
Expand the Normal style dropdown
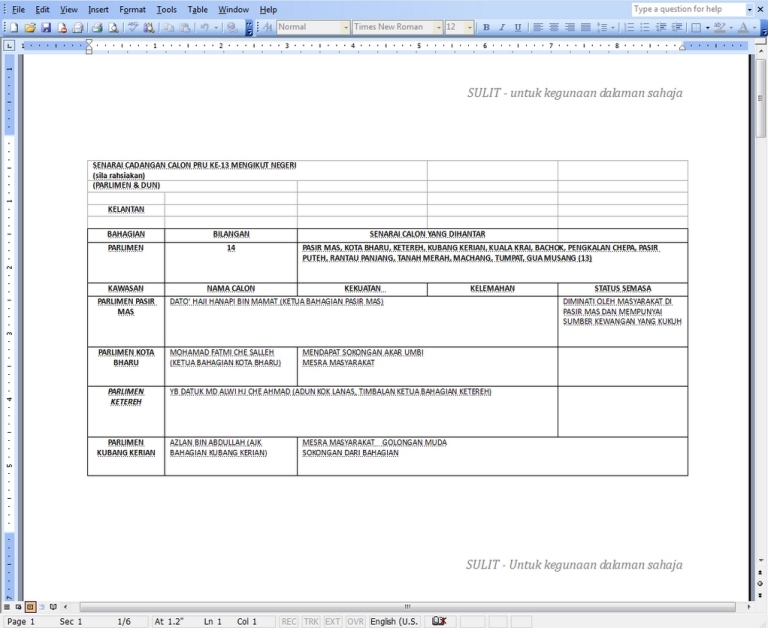click(346, 28)
